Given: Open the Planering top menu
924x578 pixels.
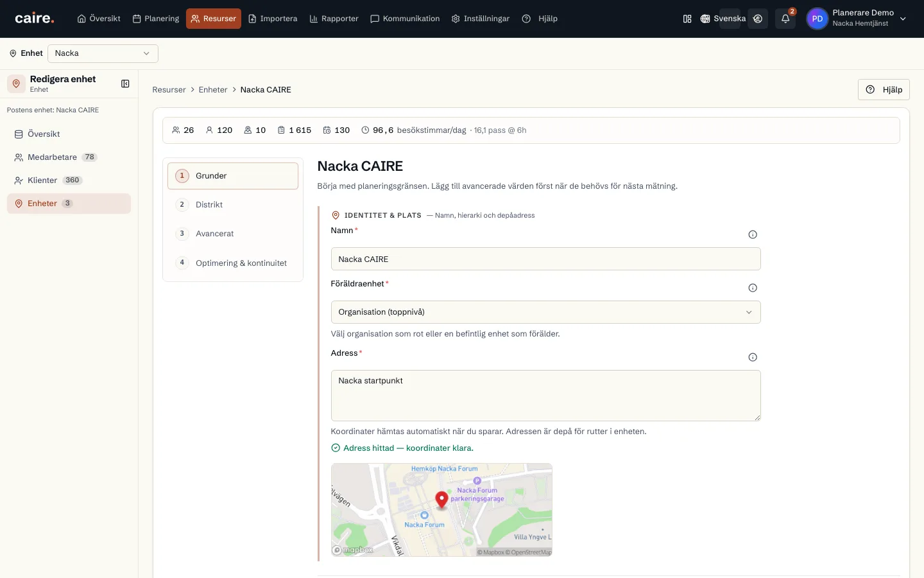Looking at the screenshot, I should (x=156, y=19).
